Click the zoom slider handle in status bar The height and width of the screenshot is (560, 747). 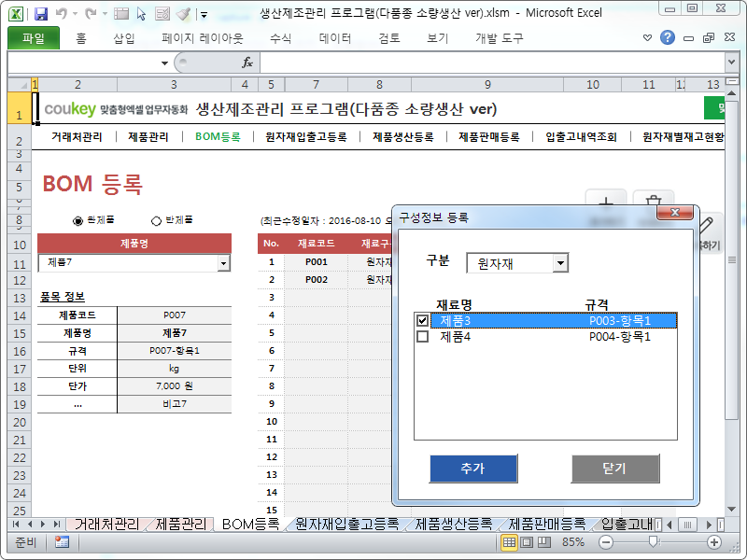coord(654,541)
